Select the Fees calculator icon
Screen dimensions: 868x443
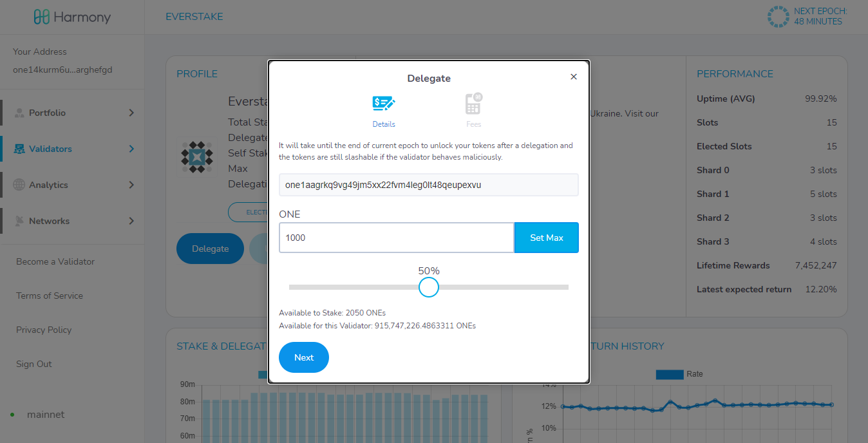click(x=474, y=103)
